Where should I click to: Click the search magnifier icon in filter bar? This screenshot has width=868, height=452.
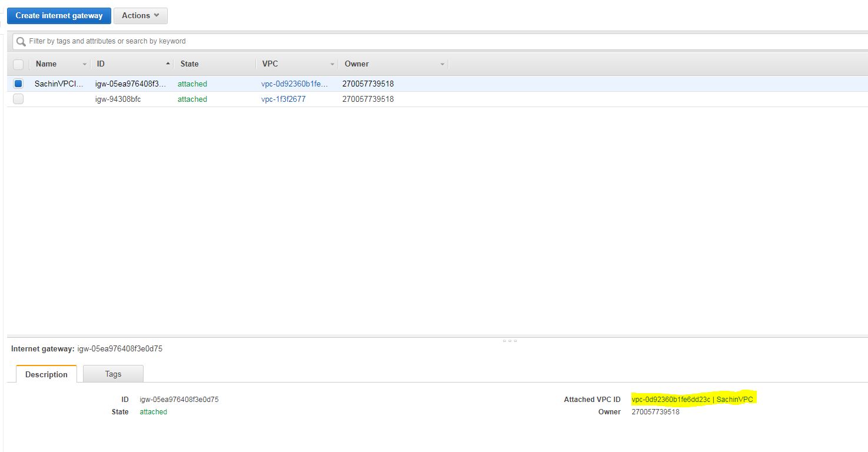coord(21,41)
